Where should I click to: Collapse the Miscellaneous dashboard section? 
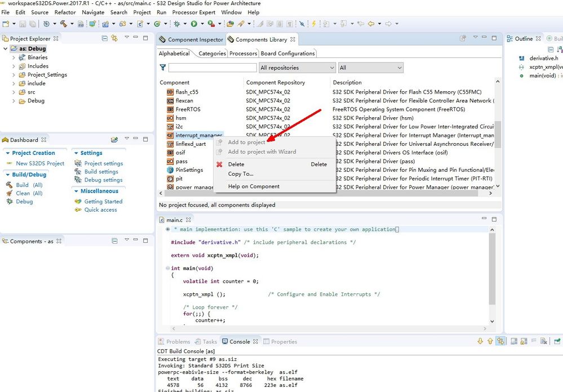(76, 191)
